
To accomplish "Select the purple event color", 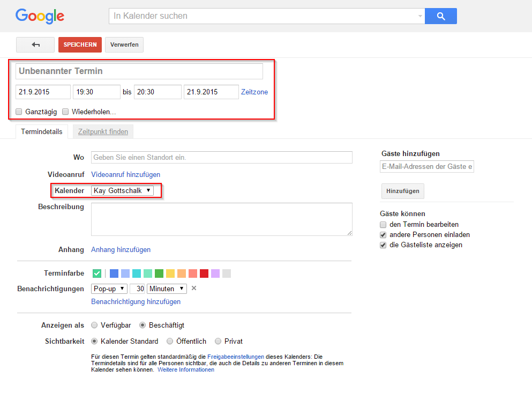I will click(x=215, y=273).
